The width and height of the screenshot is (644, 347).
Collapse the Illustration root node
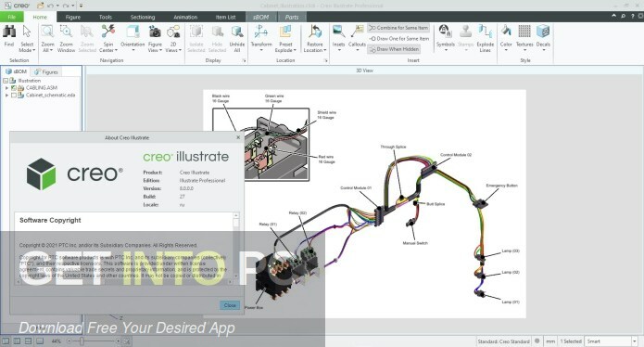coord(6,81)
